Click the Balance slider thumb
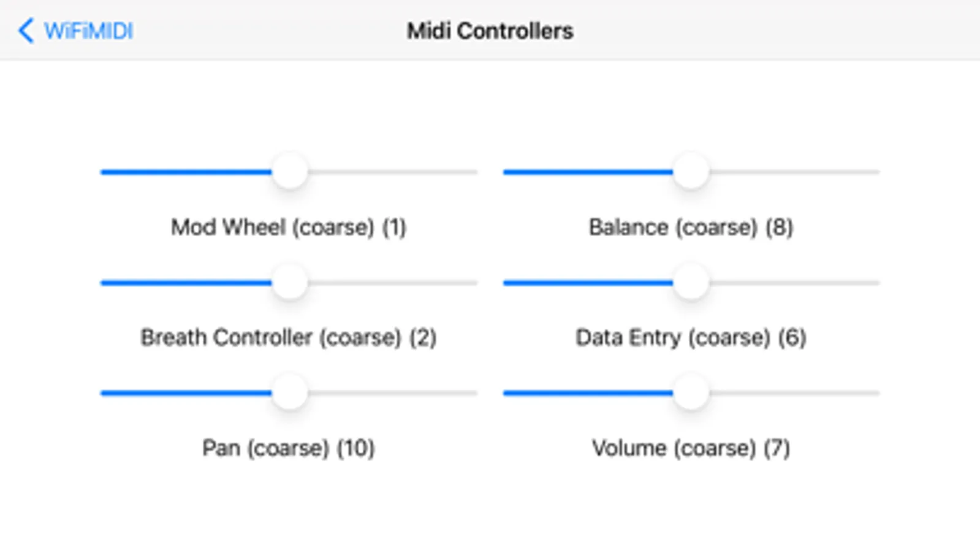 click(x=691, y=172)
